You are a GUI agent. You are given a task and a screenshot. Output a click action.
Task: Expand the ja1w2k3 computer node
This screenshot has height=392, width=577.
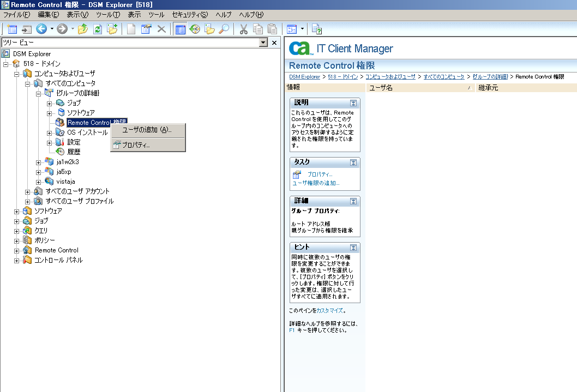(38, 162)
